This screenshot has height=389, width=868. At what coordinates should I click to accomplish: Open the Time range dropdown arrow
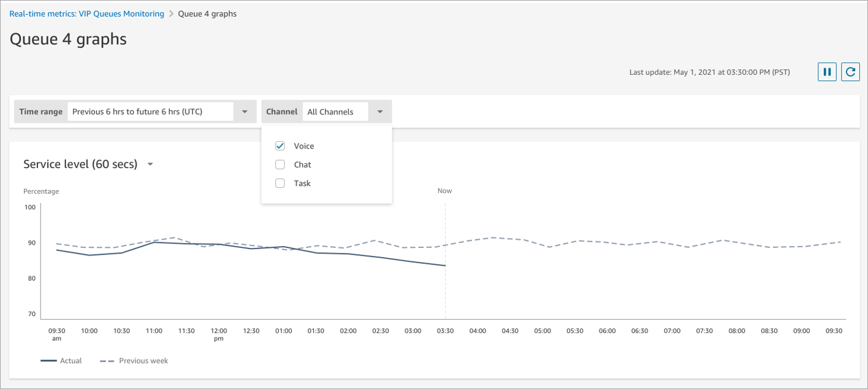click(245, 112)
